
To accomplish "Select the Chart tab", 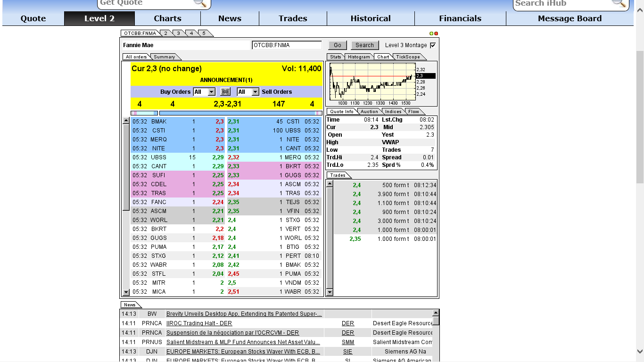I will (x=383, y=57).
